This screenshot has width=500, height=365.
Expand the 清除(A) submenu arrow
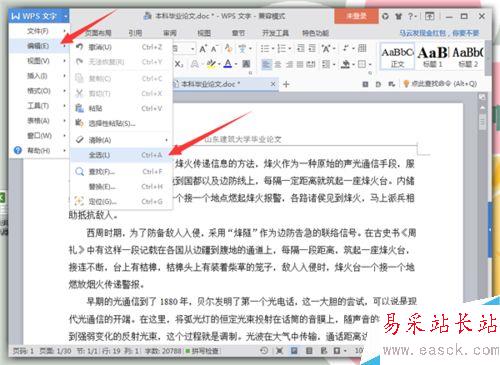coord(166,140)
